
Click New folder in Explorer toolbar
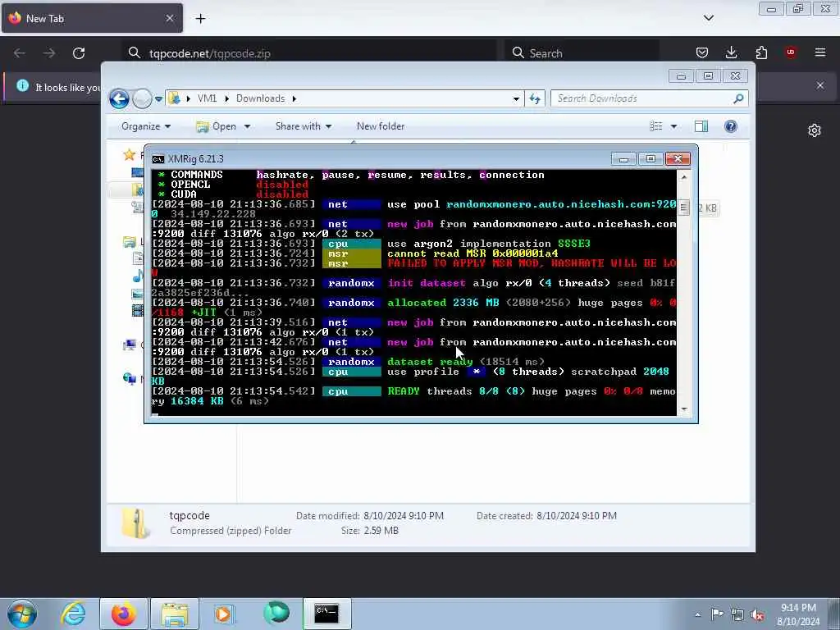pyautogui.click(x=381, y=126)
